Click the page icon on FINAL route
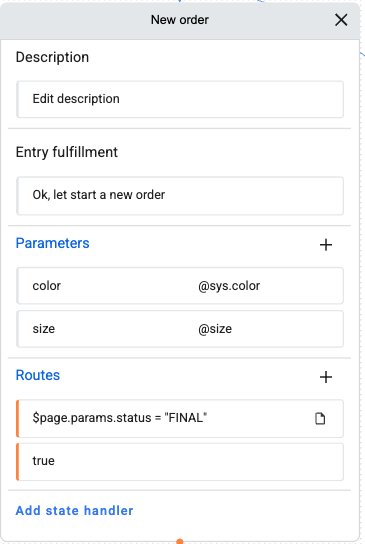365x544 pixels. 320,418
